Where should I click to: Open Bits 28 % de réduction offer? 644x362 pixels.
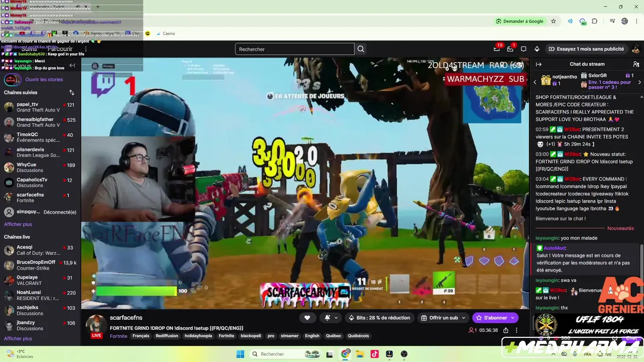[x=379, y=318]
